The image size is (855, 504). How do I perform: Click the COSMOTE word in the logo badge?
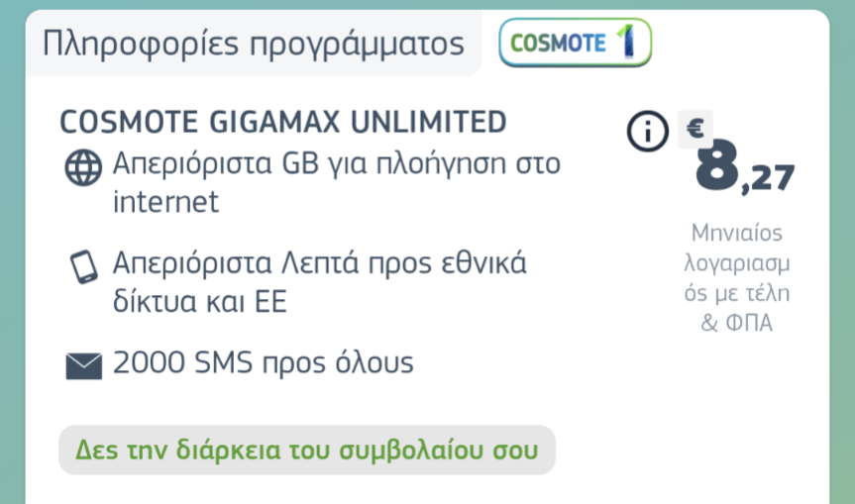point(558,43)
